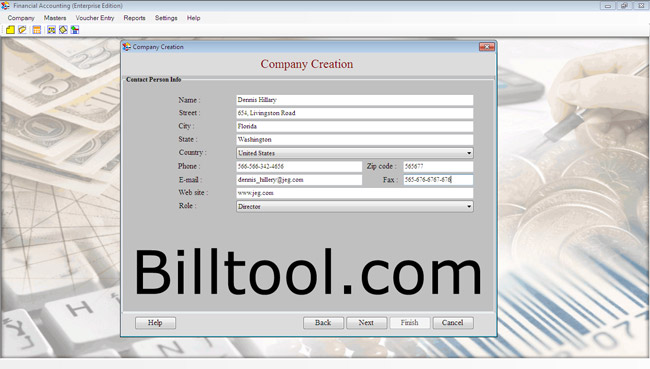Image resolution: width=650 pixels, height=369 pixels.
Task: Click the E-mail input field
Action: pos(299,180)
